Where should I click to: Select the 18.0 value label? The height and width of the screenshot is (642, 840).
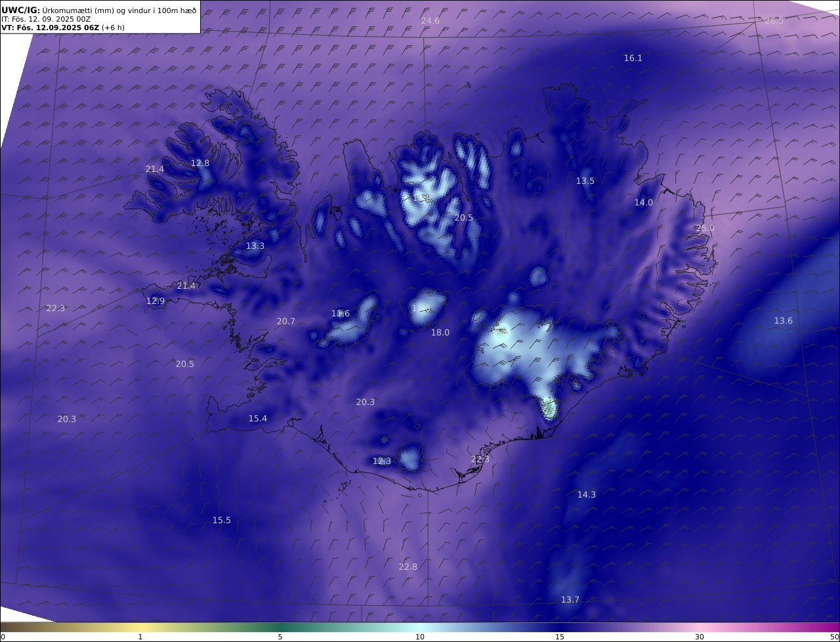440,333
